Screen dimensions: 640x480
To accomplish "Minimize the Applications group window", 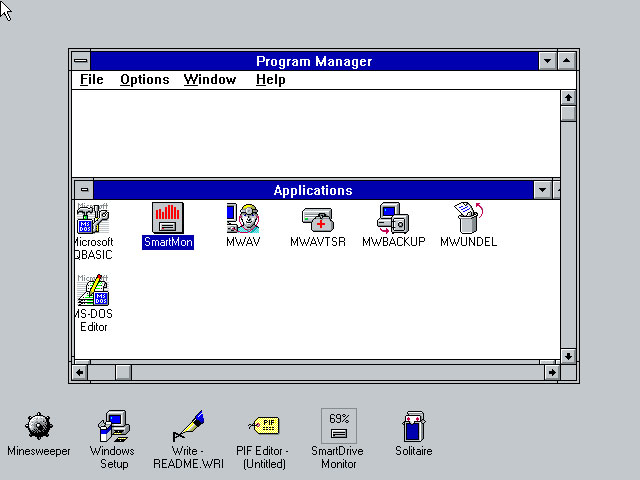I will click(x=542, y=190).
